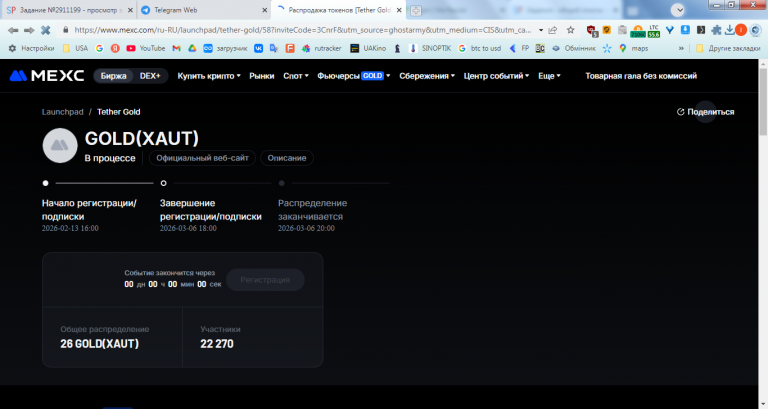
Task: Click the Поделиться share button
Action: click(x=705, y=112)
